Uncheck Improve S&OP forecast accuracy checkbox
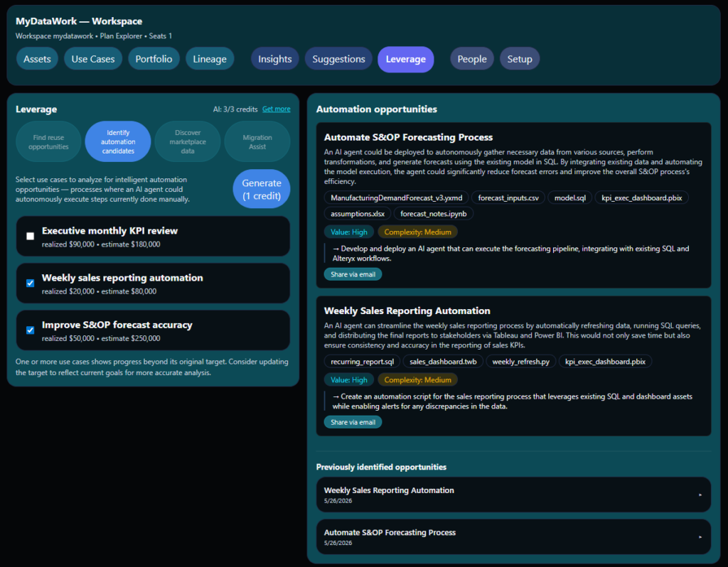728x567 pixels. tap(30, 330)
